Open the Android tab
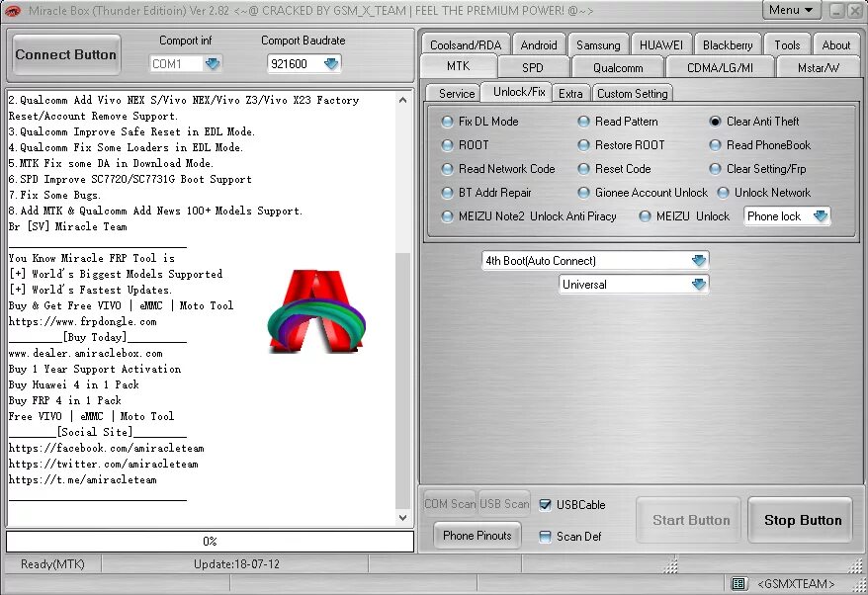868x595 pixels. [x=539, y=44]
